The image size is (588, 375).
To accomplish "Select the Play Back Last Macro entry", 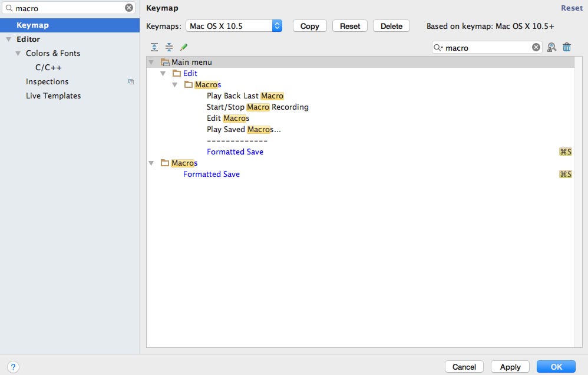I will coord(246,96).
